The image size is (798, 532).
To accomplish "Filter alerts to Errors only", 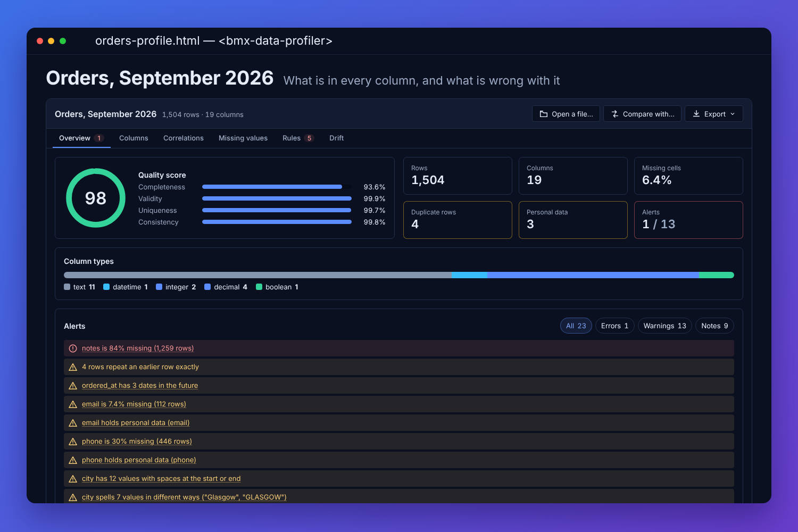I will (x=614, y=326).
